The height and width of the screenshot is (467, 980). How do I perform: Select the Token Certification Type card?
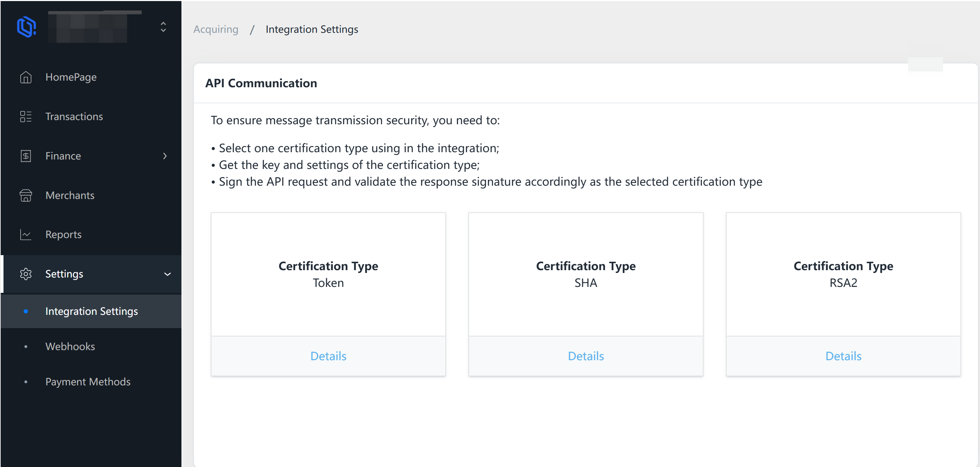point(328,274)
